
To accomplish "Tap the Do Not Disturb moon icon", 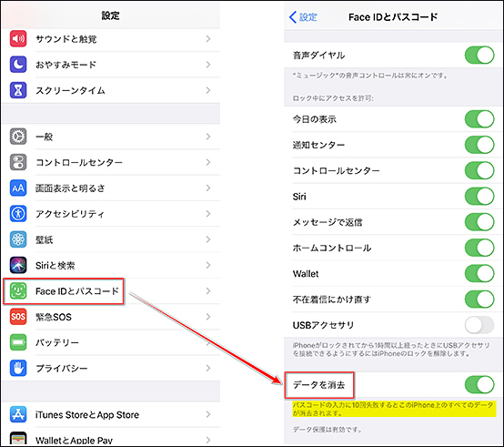I will point(18,65).
